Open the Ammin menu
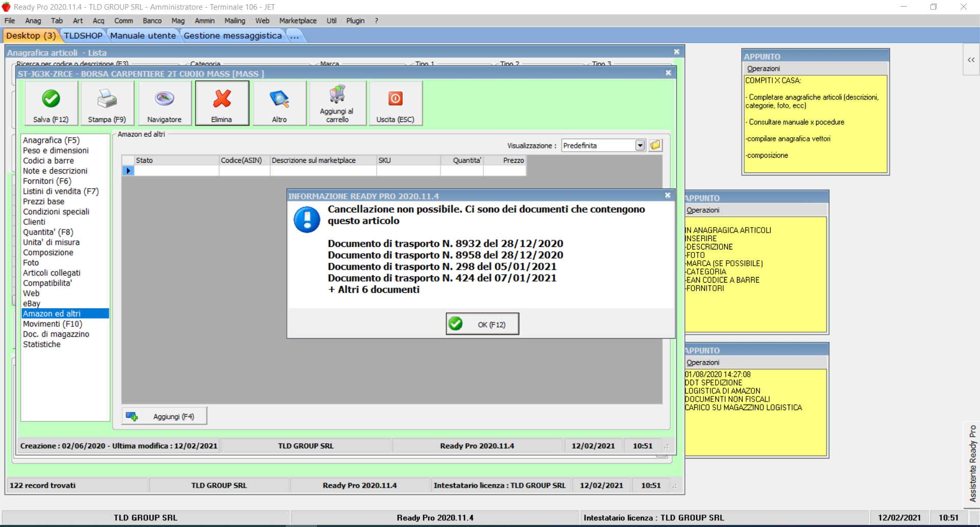This screenshot has height=527, width=980. [205, 21]
